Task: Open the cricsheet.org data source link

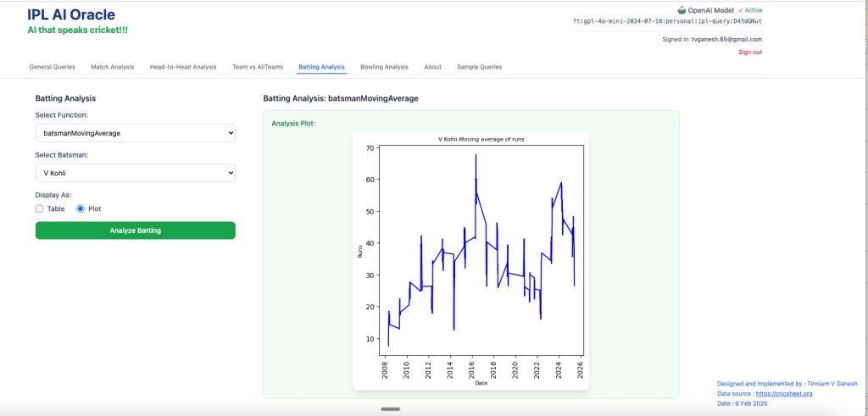Action: coord(784,393)
